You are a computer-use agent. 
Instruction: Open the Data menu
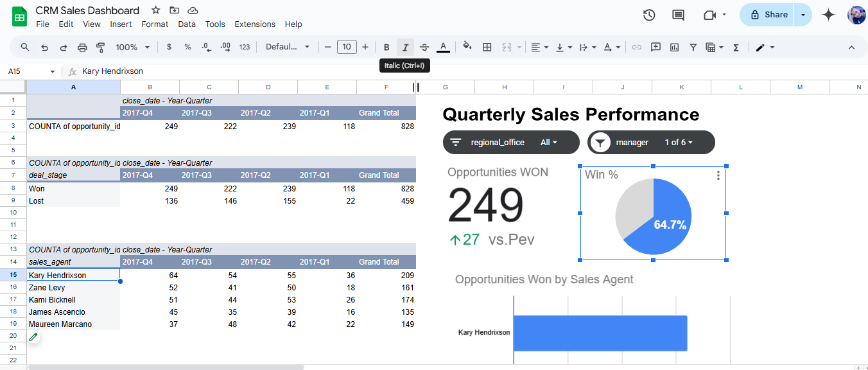pos(187,24)
